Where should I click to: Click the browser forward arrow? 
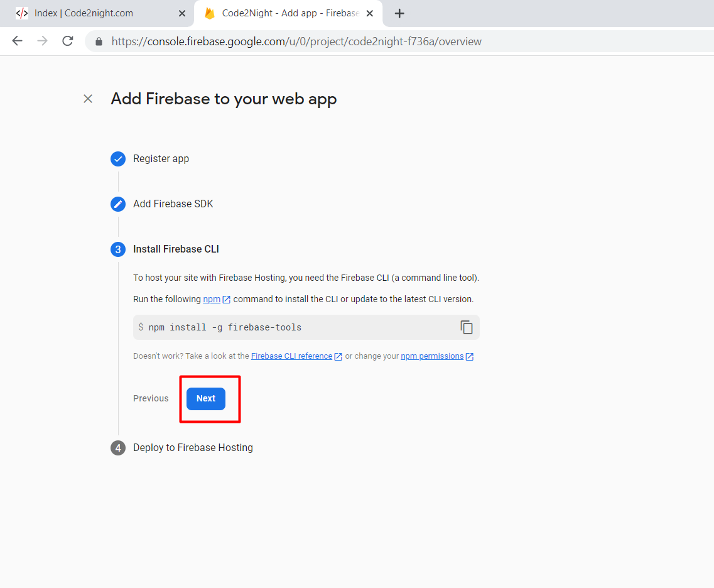click(x=42, y=41)
